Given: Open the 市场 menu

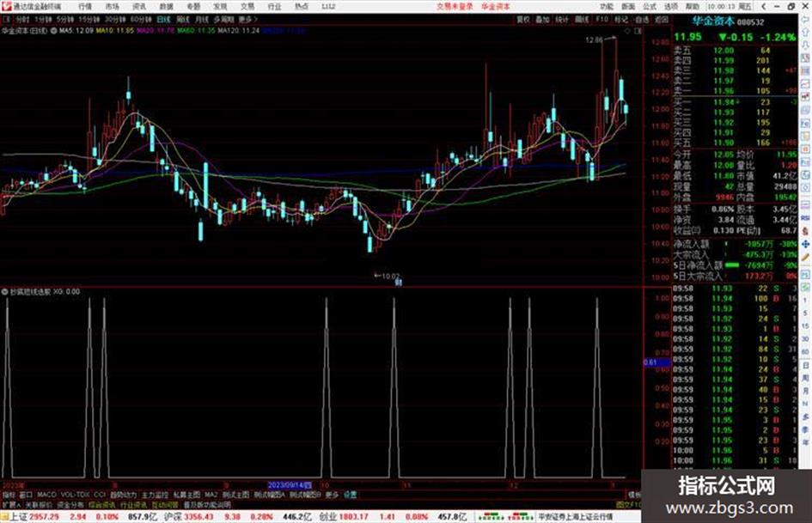Looking at the screenshot, I should point(112,6).
